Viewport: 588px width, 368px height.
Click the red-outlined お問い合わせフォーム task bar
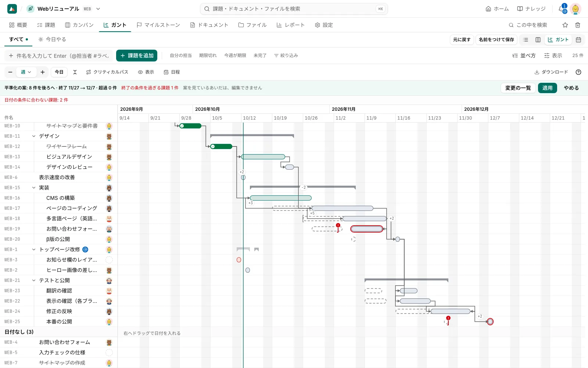pyautogui.click(x=367, y=229)
